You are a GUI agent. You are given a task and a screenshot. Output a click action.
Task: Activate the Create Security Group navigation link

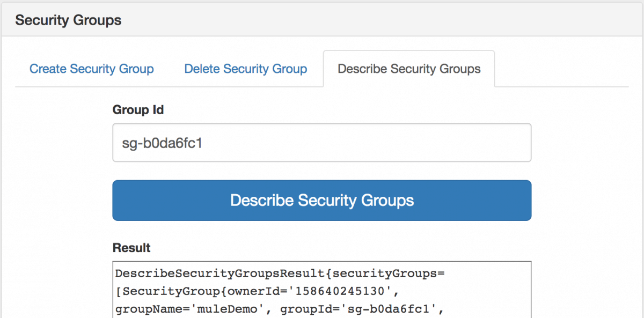click(x=91, y=69)
